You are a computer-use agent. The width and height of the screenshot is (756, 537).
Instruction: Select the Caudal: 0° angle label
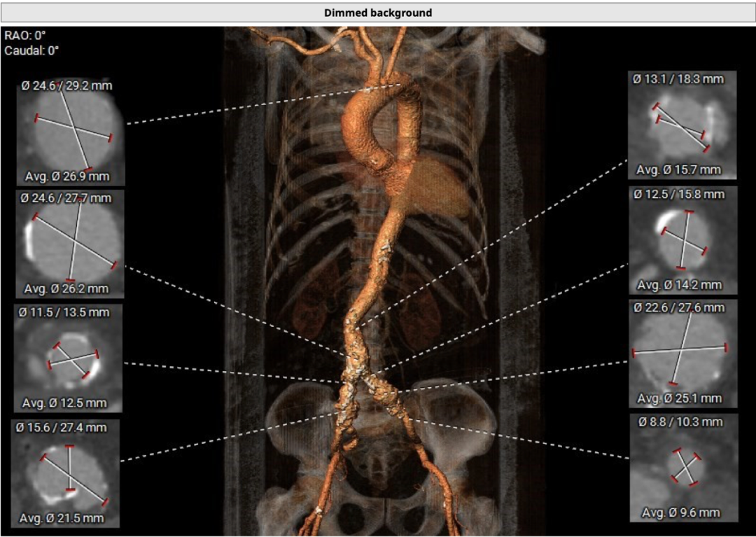[31, 50]
